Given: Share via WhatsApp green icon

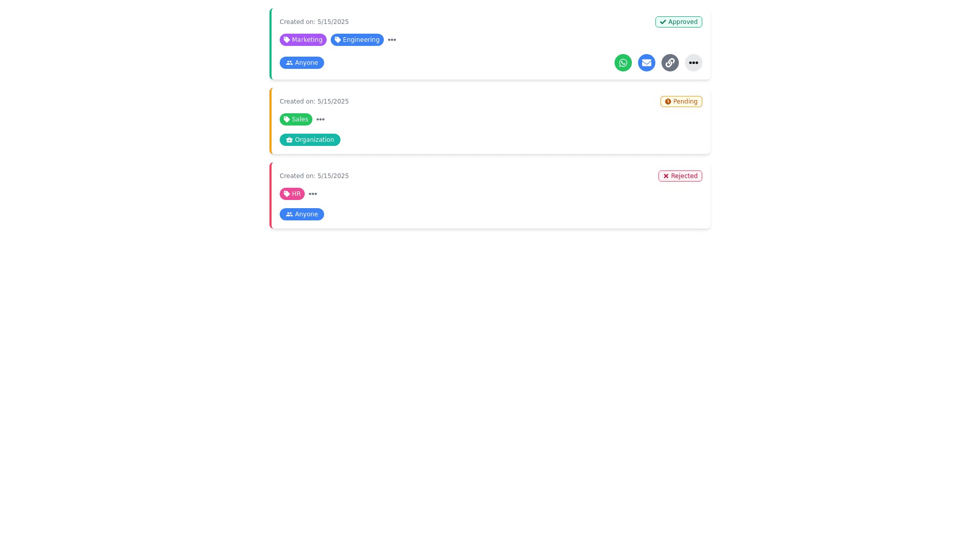Looking at the screenshot, I should pyautogui.click(x=623, y=63).
